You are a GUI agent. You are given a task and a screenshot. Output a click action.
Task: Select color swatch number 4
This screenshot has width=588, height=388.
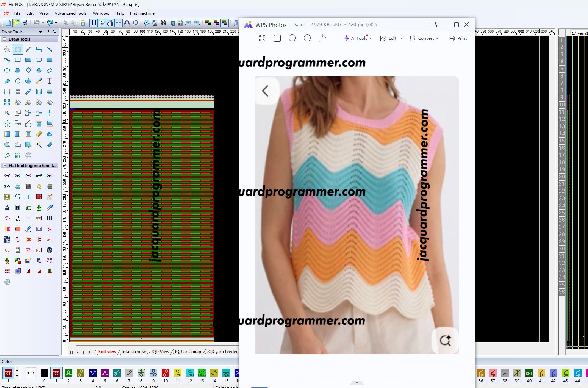(93, 373)
